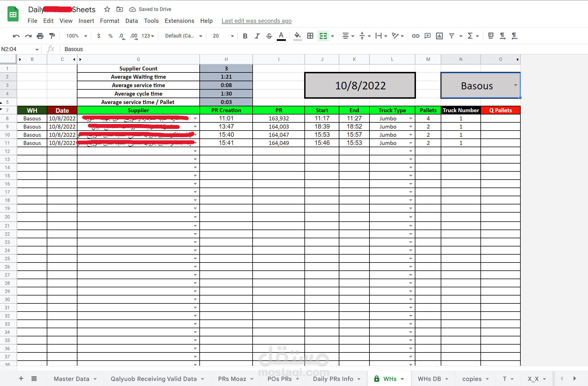Image resolution: width=588 pixels, height=386 pixels.
Task: Insert a chart using the toolbar icon
Action: (439, 36)
